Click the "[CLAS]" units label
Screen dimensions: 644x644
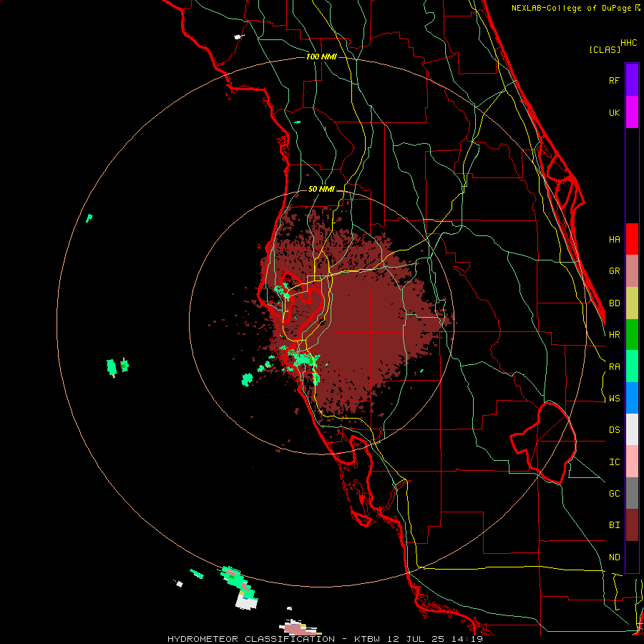pyautogui.click(x=605, y=49)
